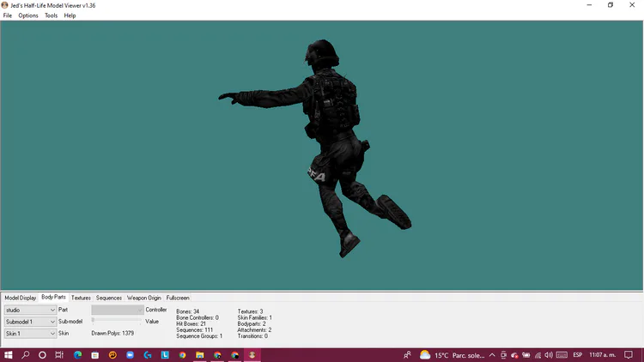
Task: Open touch keyboard tray icon
Action: coord(562,355)
